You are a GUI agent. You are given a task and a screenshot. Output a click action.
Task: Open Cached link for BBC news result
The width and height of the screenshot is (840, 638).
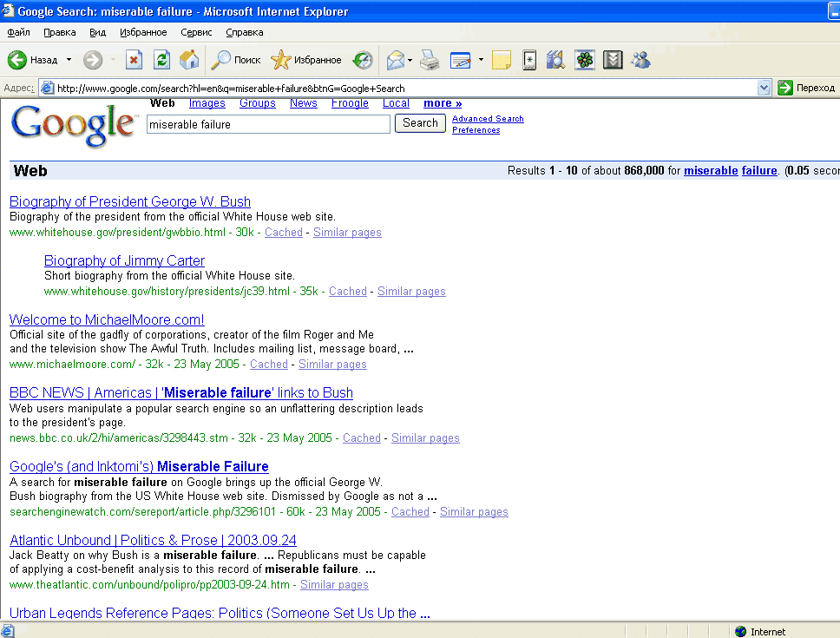[362, 438]
